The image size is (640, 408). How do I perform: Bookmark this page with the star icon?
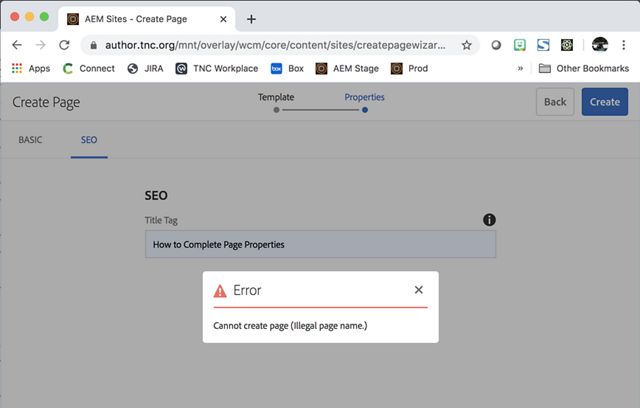466,45
